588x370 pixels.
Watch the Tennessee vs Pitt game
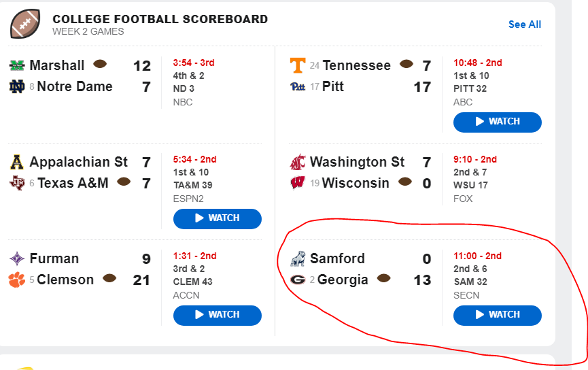[x=497, y=122]
